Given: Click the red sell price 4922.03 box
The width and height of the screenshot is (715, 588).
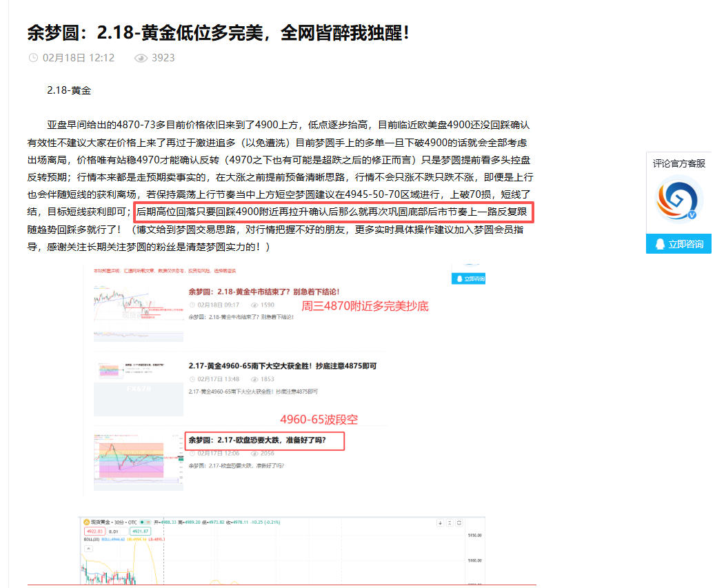Looking at the screenshot, I should (95, 531).
